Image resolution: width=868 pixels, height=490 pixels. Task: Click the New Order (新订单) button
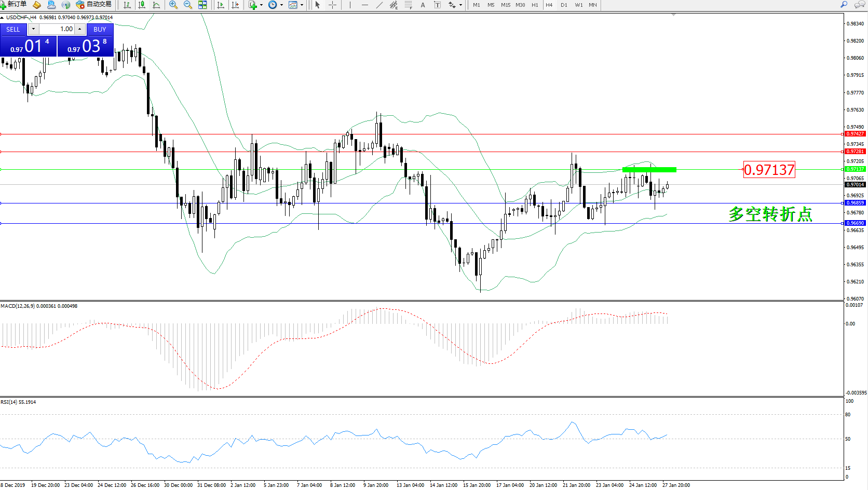point(13,5)
